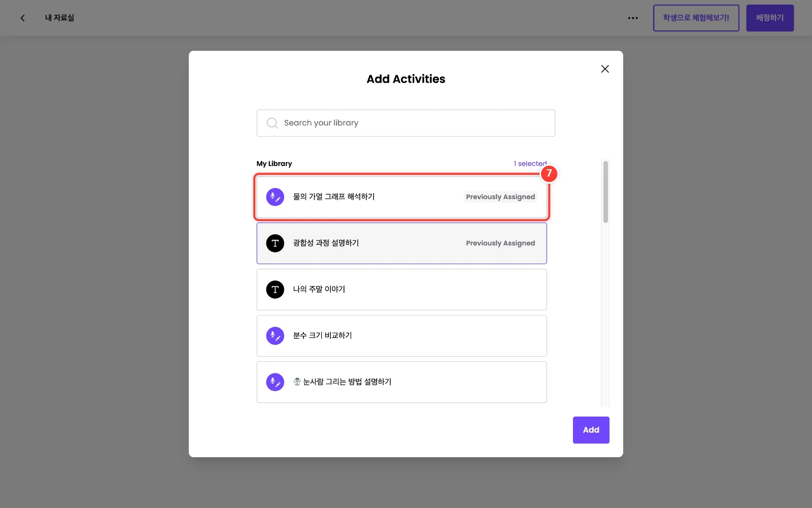Click the text T icon of 나의 주말 이야기
The height and width of the screenshot is (508, 812).
(x=275, y=290)
